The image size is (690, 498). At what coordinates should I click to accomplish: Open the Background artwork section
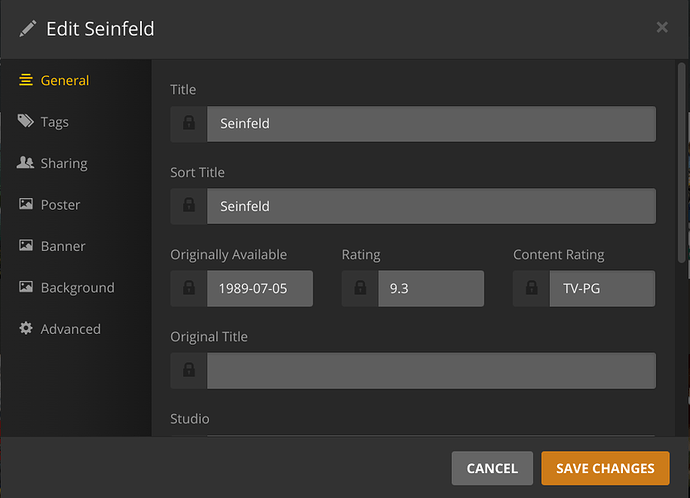[x=77, y=288]
